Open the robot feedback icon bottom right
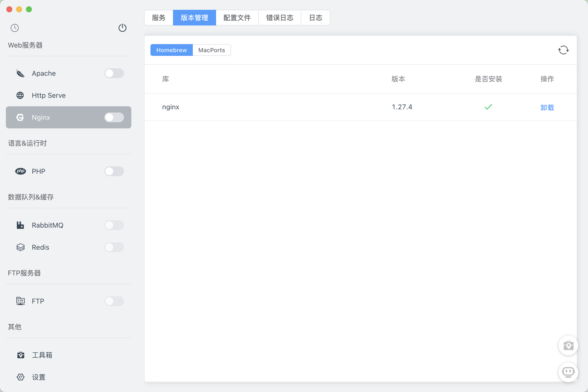The width and height of the screenshot is (588, 392). pos(568,372)
